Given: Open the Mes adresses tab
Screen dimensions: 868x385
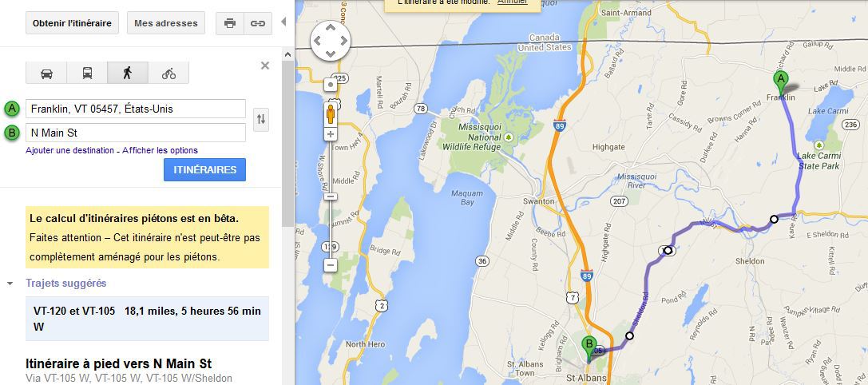Looking at the screenshot, I should pyautogui.click(x=166, y=23).
